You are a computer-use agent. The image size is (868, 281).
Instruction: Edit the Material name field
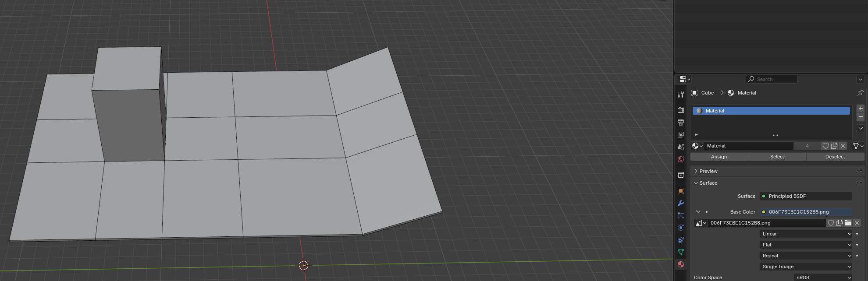click(749, 146)
